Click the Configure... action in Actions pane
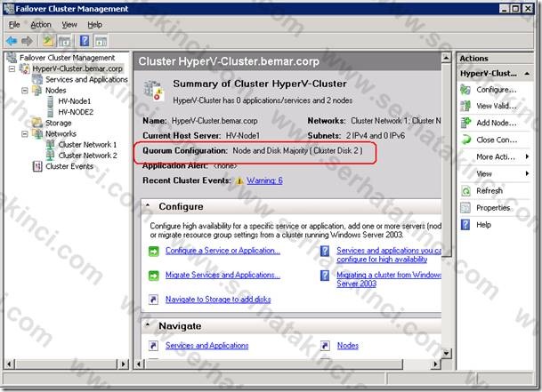This screenshot has width=542, height=392. pyautogui.click(x=497, y=90)
